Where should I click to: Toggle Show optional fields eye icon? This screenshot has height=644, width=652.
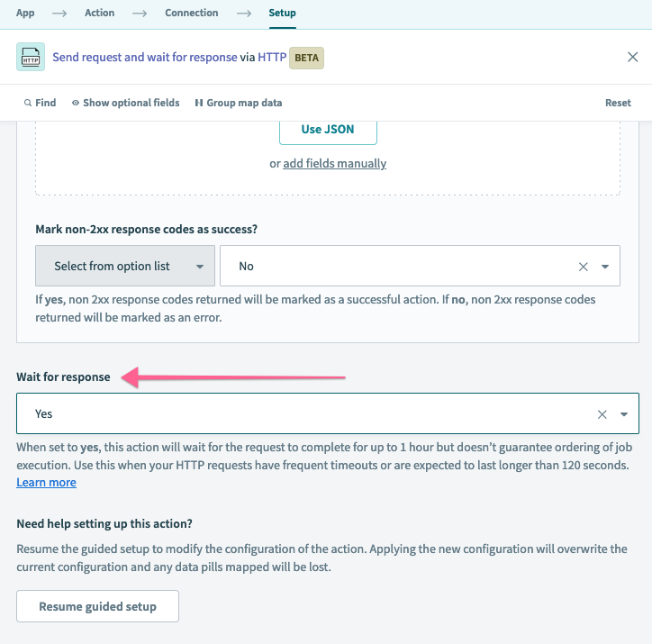coord(76,103)
